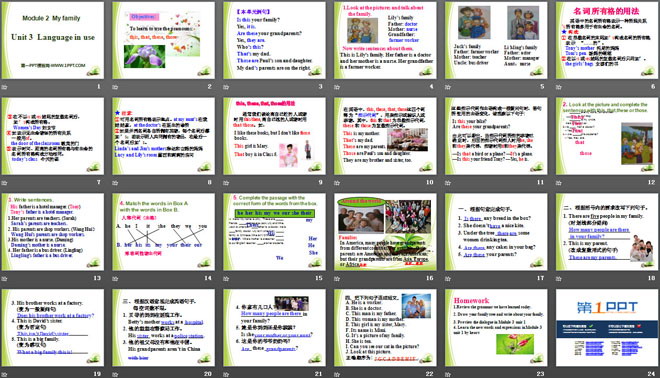Open slide 12 Look at the picture exercise
This screenshot has height=378, width=660.
tap(607, 136)
